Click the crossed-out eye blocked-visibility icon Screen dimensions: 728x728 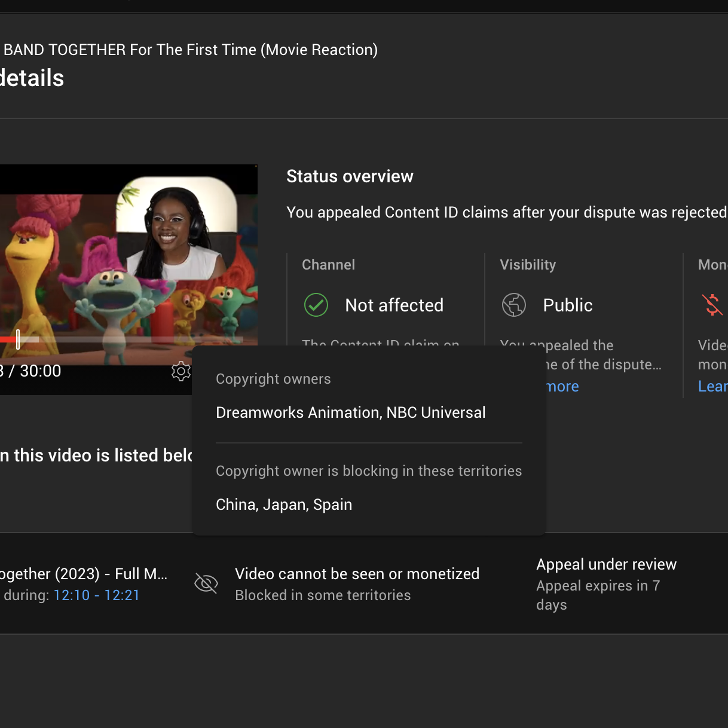206,583
